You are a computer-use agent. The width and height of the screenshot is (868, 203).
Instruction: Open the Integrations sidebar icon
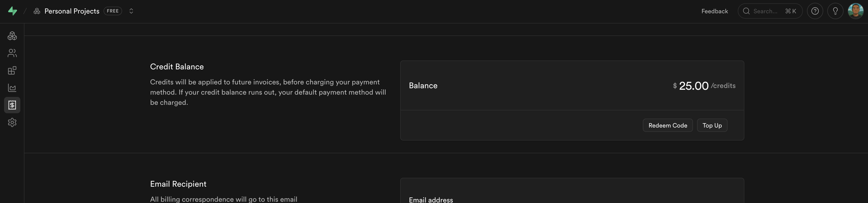coord(12,71)
